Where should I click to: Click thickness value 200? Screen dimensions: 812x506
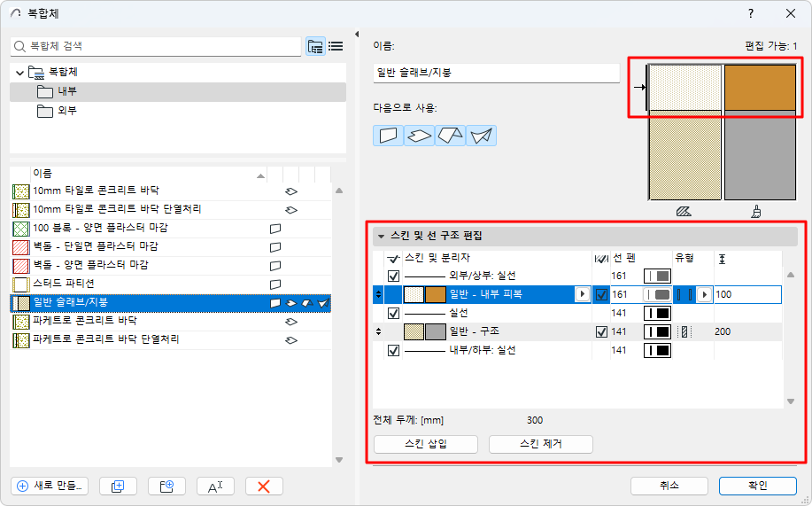(723, 331)
